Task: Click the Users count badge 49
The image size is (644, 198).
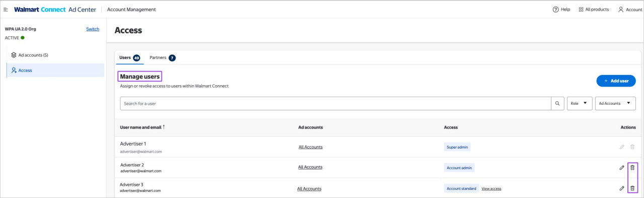Action: (136, 58)
